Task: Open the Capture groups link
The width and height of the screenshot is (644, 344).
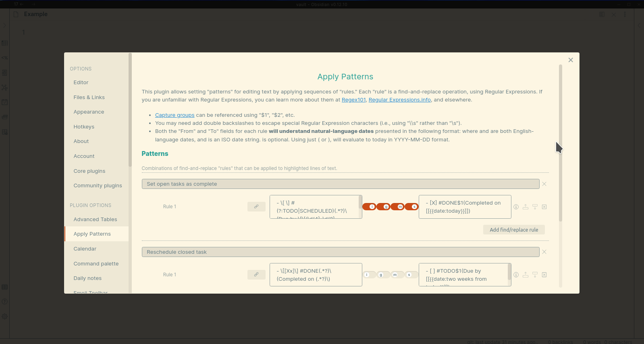Action: click(x=175, y=115)
